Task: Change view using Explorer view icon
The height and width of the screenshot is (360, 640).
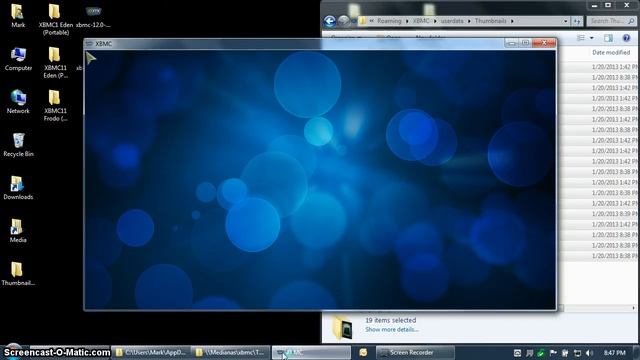Action: click(581, 38)
